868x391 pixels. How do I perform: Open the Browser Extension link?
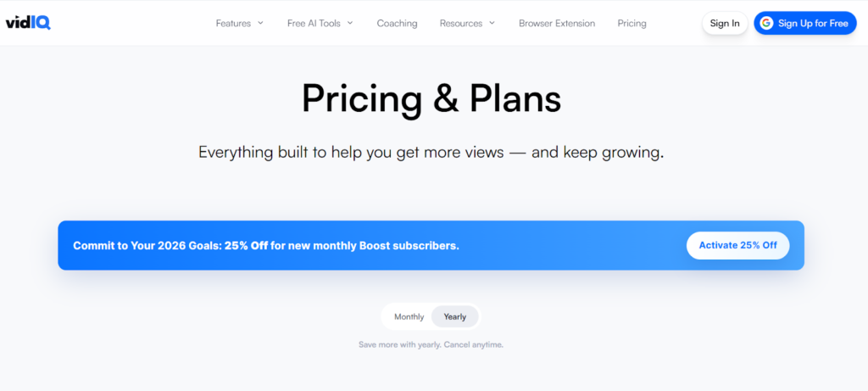click(x=557, y=23)
